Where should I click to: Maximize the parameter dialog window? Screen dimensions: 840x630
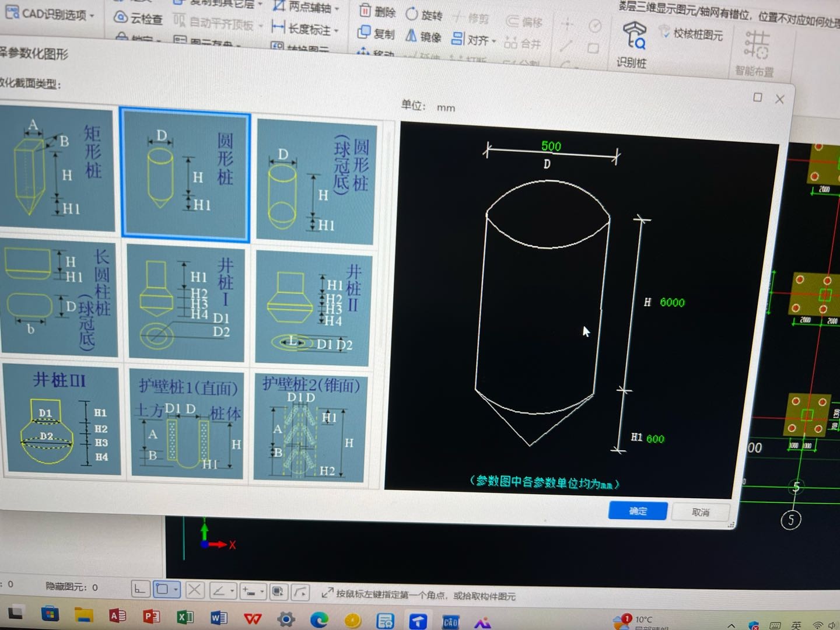[x=758, y=97]
